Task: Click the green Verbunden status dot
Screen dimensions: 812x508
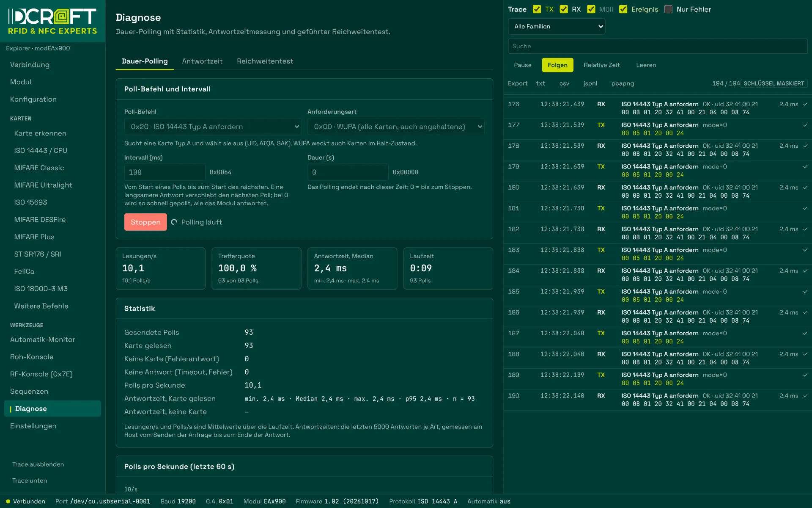Action: [8, 502]
